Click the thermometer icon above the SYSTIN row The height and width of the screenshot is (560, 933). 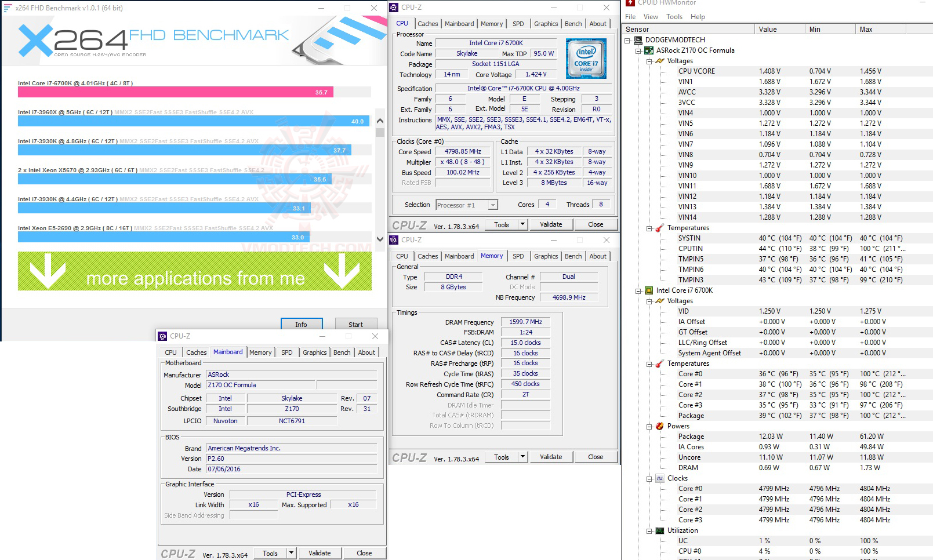point(660,228)
